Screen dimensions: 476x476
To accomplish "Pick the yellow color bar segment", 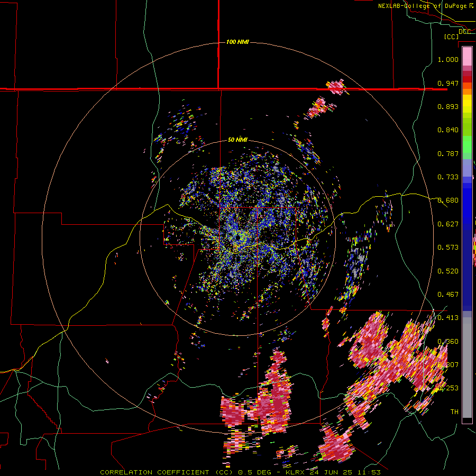I will pos(467,104).
